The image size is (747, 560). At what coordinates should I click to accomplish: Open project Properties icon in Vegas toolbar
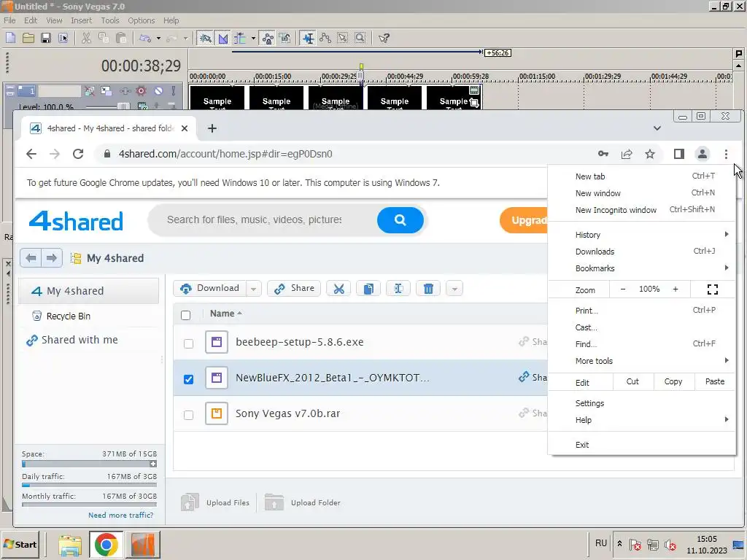pyautogui.click(x=63, y=38)
